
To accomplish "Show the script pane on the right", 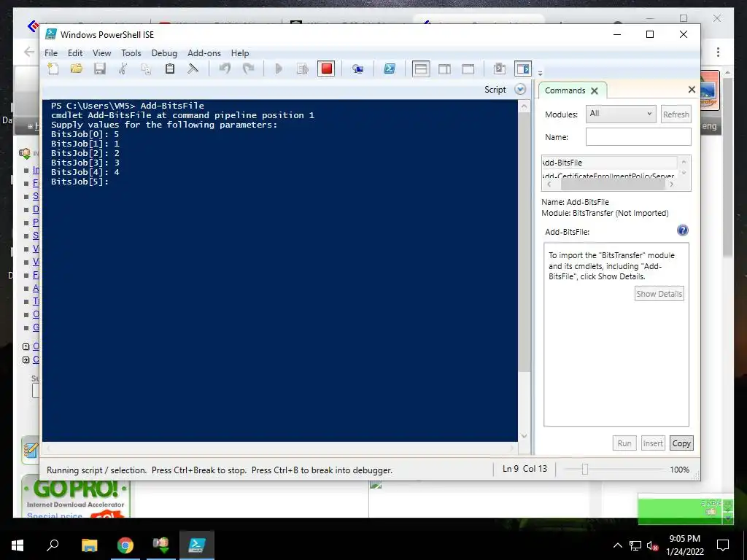I will [x=444, y=69].
